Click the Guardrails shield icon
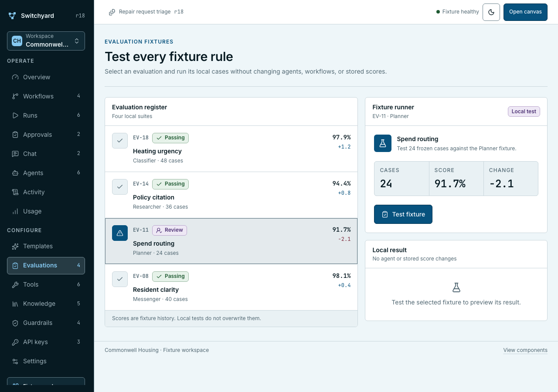The width and height of the screenshot is (558, 392). click(15, 323)
